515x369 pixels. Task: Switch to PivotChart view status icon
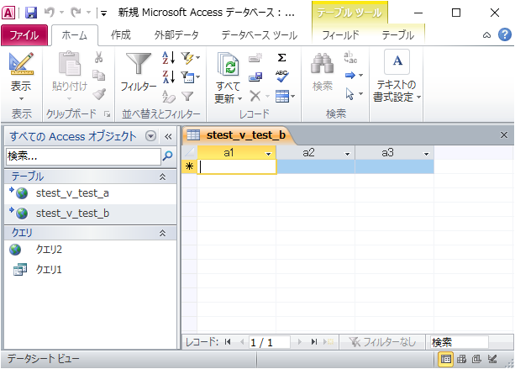coord(476,359)
